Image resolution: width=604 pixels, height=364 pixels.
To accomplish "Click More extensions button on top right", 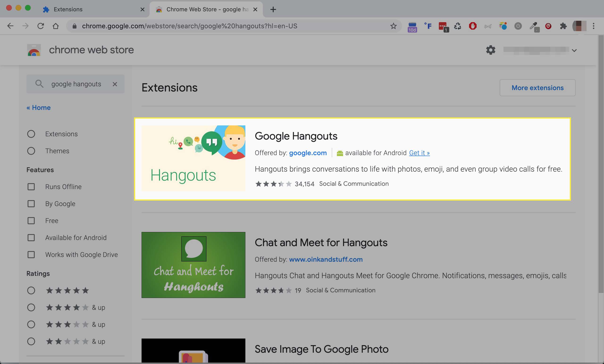I will click(x=537, y=87).
